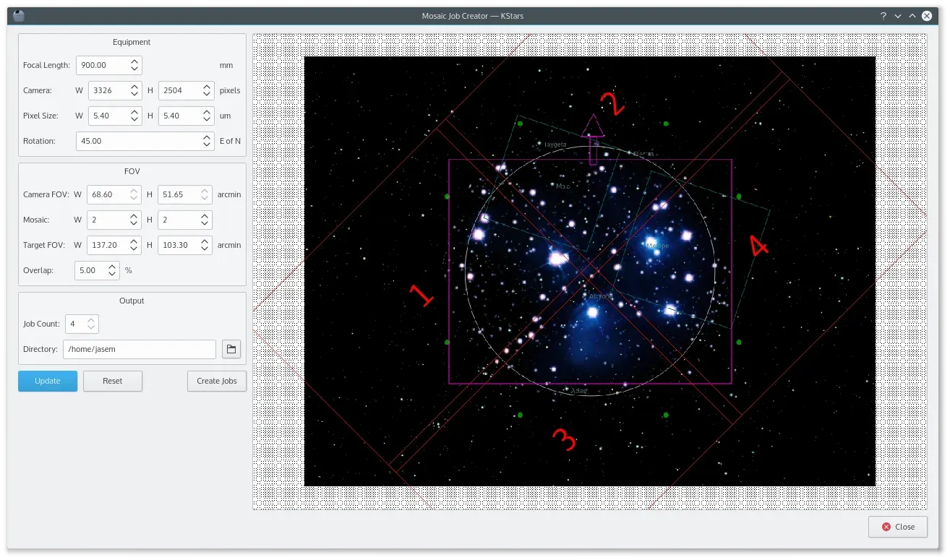950x560 pixels.
Task: Click the Create Jobs button
Action: coord(217,381)
